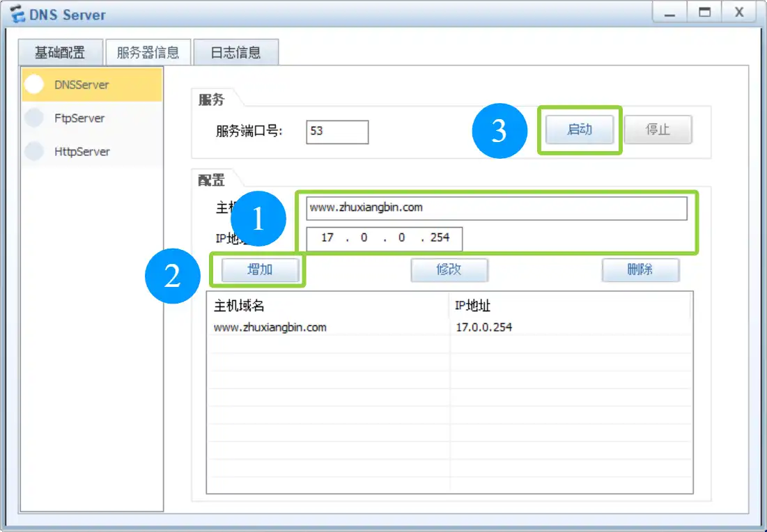The width and height of the screenshot is (767, 532).
Task: Click the 服务端口号 field showing 53
Action: pyautogui.click(x=336, y=132)
